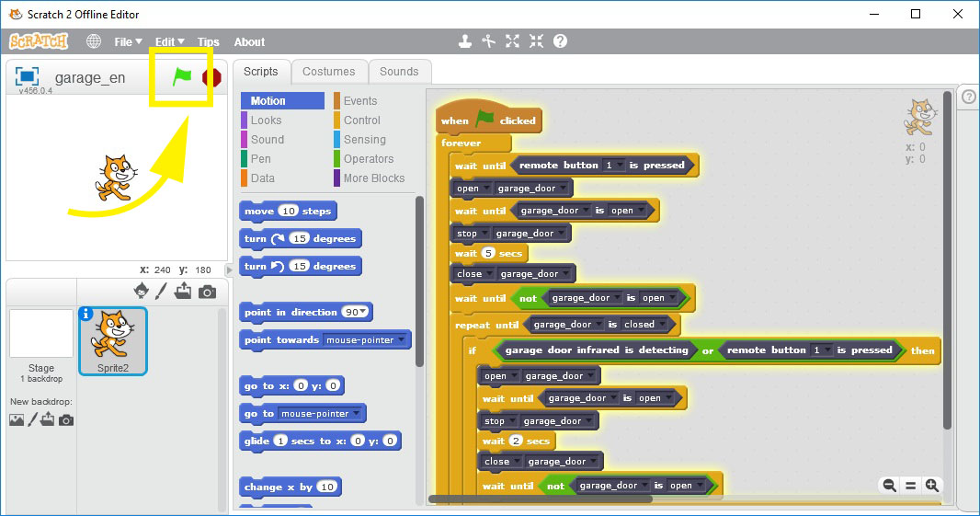This screenshot has width=980, height=516.
Task: Click the Grow sprite tool
Action: [x=513, y=41]
